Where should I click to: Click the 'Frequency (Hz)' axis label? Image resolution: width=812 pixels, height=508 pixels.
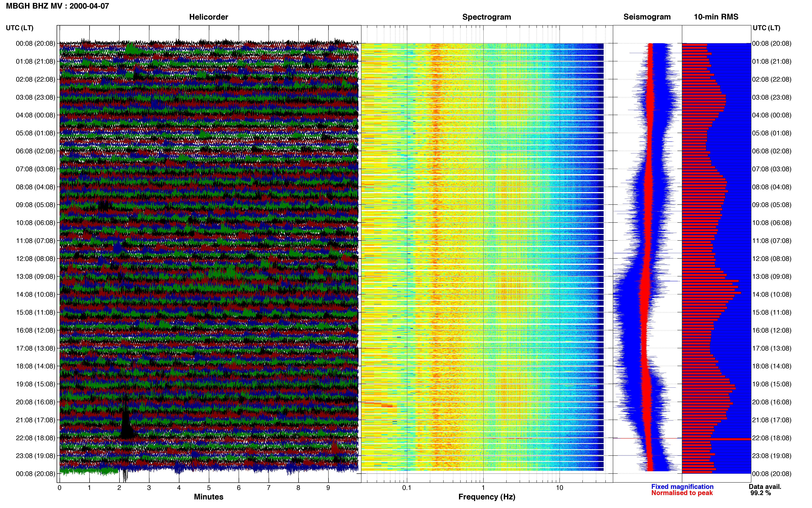tap(487, 497)
